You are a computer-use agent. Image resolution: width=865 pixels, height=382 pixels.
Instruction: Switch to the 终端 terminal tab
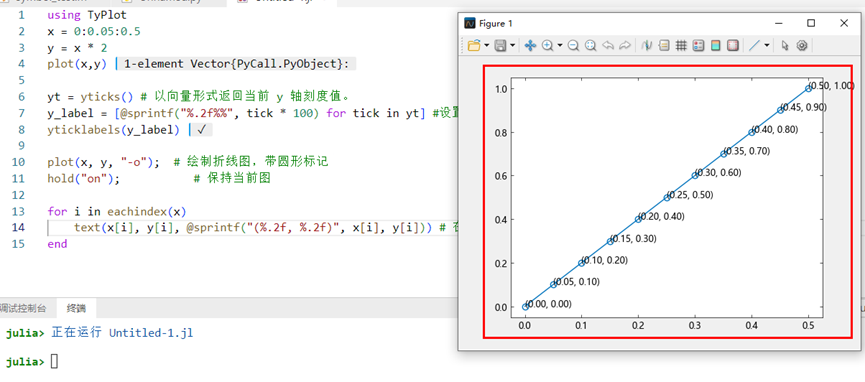pos(76,309)
